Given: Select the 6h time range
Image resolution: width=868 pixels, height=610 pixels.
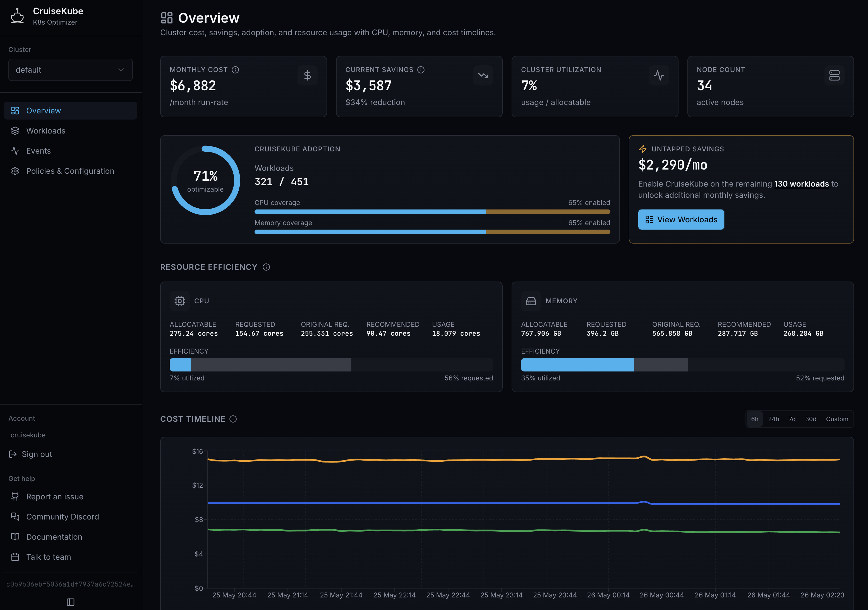Looking at the screenshot, I should click(x=755, y=419).
